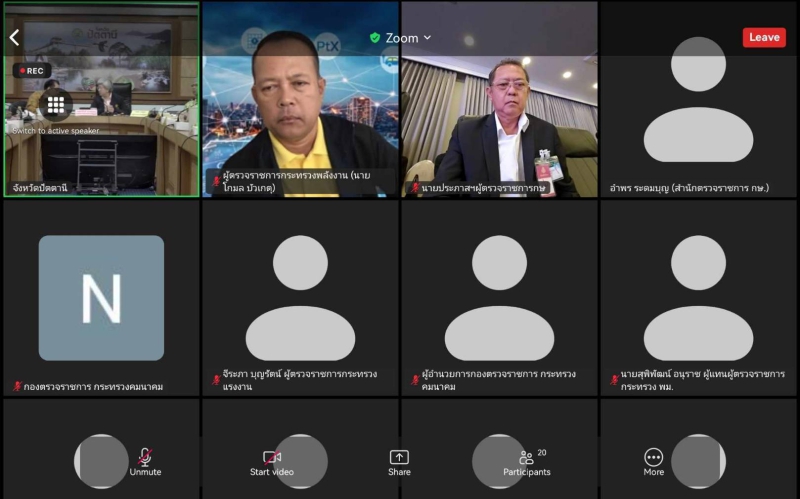Select อำพร ระดมบุญ participant tile
The image size is (800, 499).
click(x=698, y=100)
